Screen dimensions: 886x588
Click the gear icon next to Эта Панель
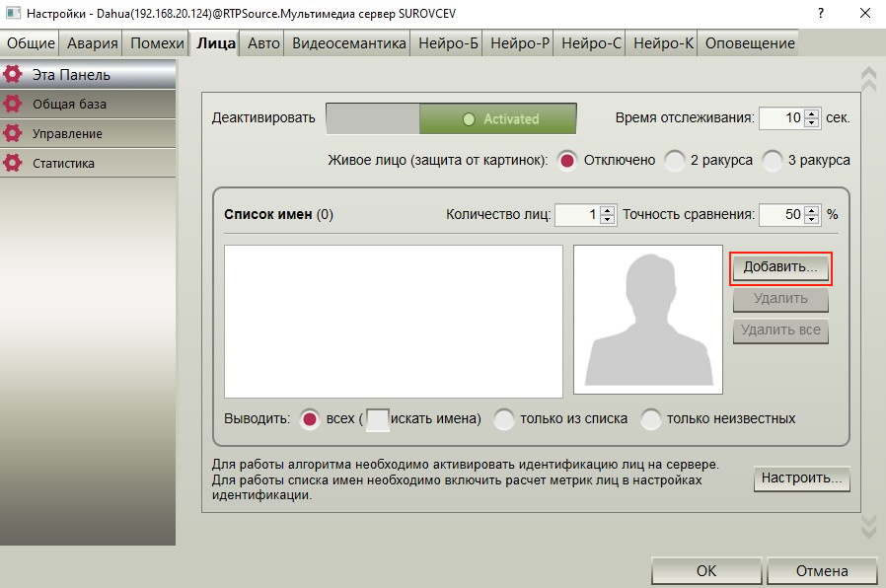coord(12,74)
